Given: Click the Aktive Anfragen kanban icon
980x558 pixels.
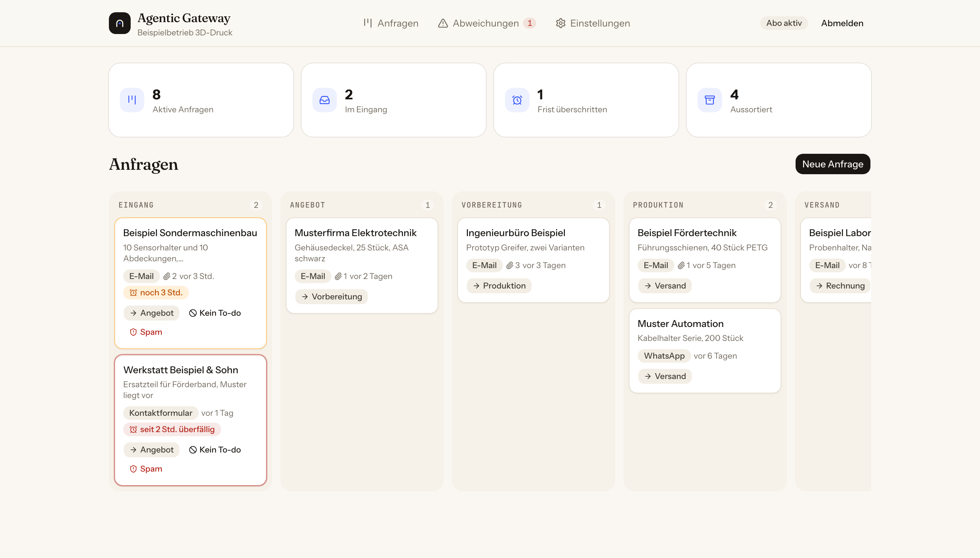Looking at the screenshot, I should pos(132,100).
